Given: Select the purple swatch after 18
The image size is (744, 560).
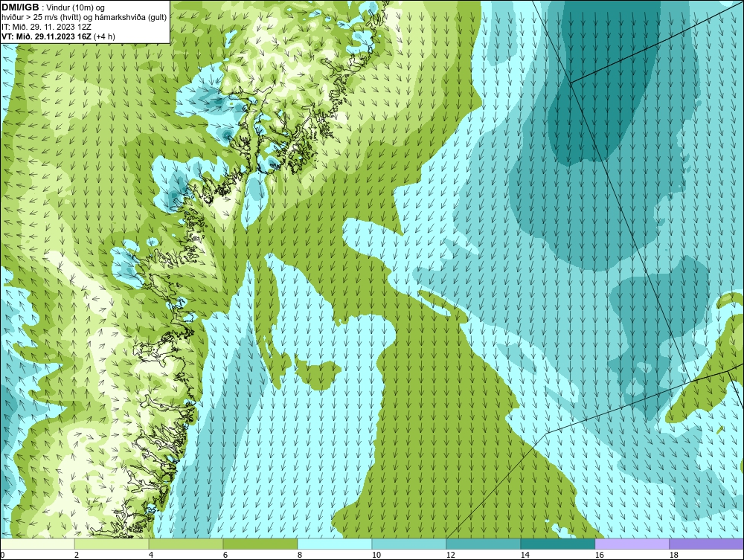Looking at the screenshot, I should pos(707,544).
